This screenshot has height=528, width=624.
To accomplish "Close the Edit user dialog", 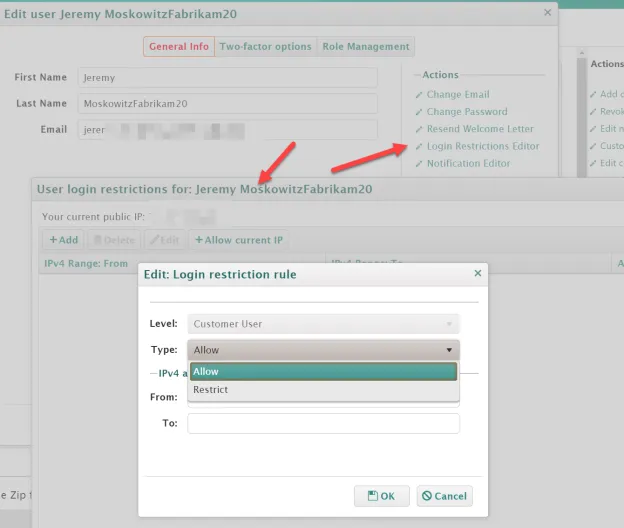I will (548, 13).
